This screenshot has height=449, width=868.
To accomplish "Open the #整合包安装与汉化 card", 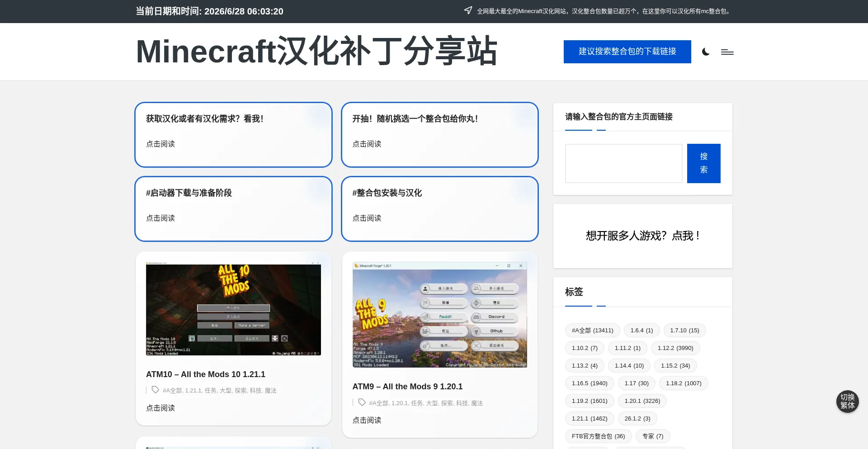I will pyautogui.click(x=440, y=209).
